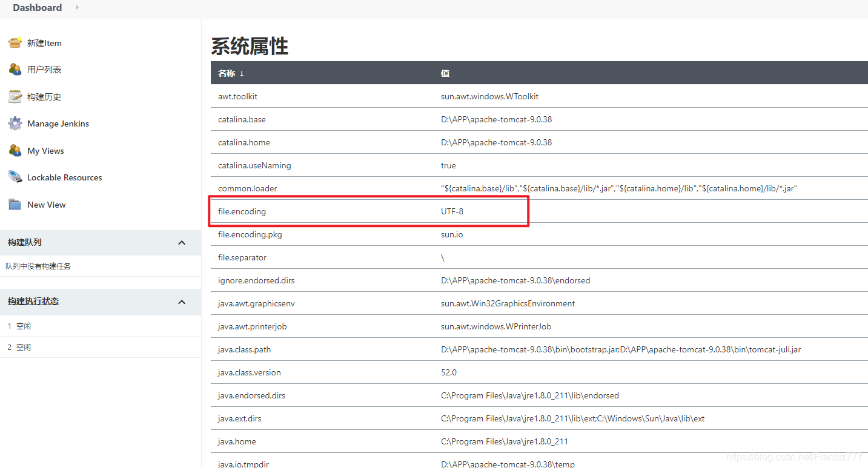
Task: Click the Lockable Resources drive icon
Action: pos(15,177)
